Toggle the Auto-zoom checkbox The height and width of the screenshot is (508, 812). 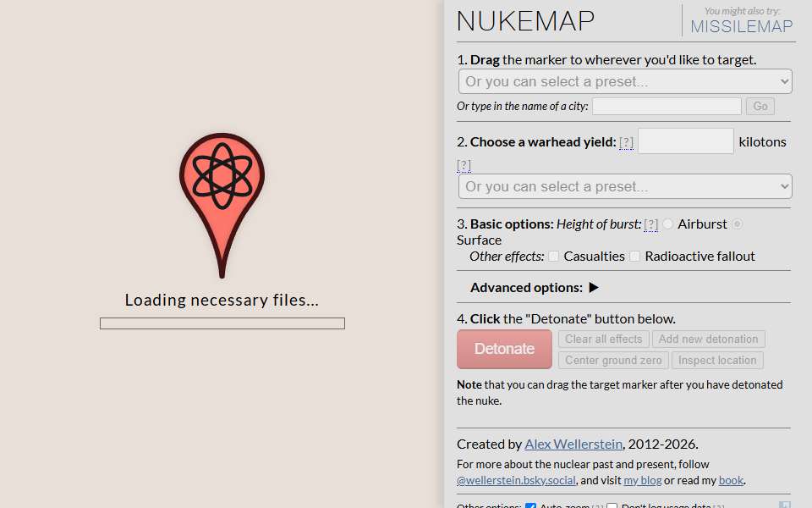pyautogui.click(x=530, y=505)
